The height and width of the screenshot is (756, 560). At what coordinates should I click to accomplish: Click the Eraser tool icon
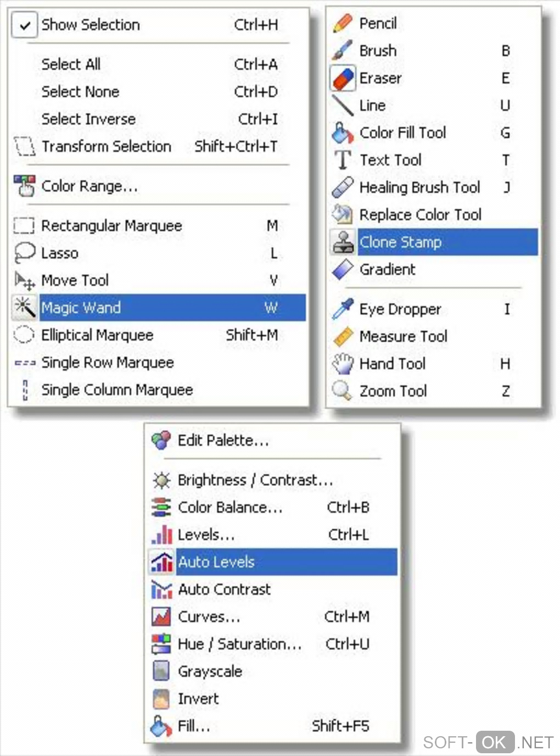coord(343,78)
